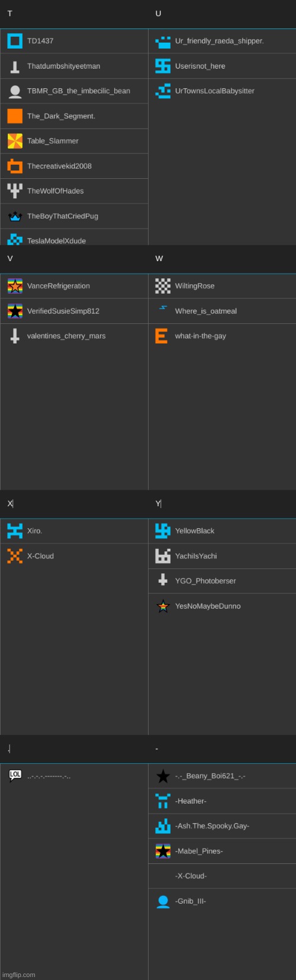Click TheBoyThatCriedPug's blue crown icon
Viewport: 296px width, 980px height.
tap(15, 216)
